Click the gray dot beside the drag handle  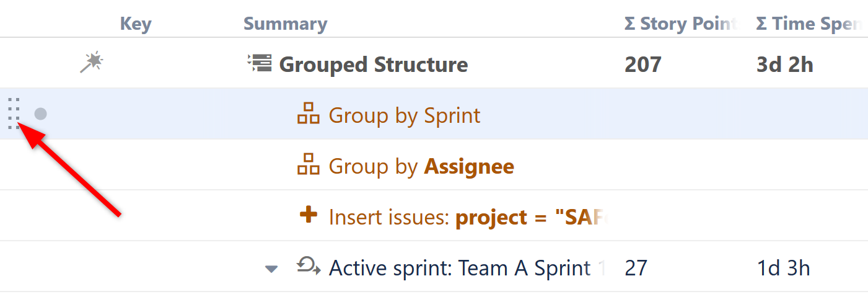[40, 114]
